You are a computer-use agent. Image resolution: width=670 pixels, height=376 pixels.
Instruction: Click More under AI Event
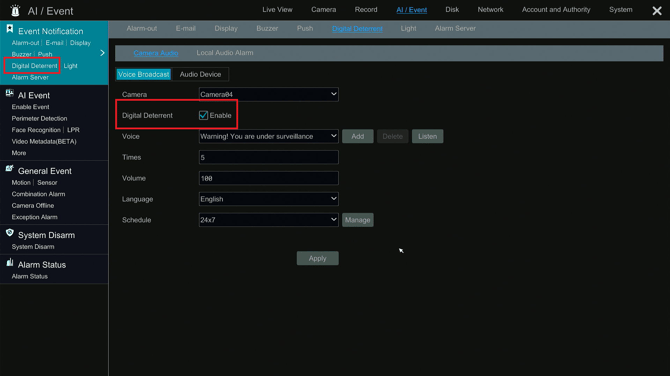point(19,153)
